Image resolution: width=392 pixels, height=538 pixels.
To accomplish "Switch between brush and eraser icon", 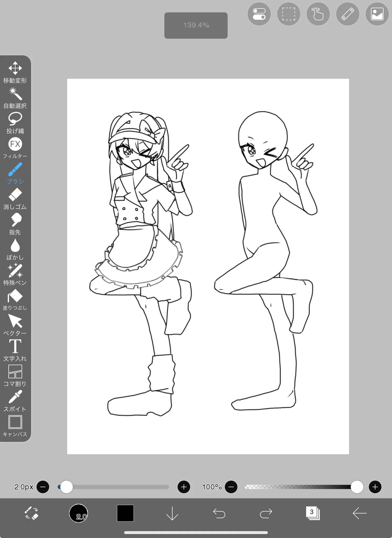I will (x=32, y=513).
